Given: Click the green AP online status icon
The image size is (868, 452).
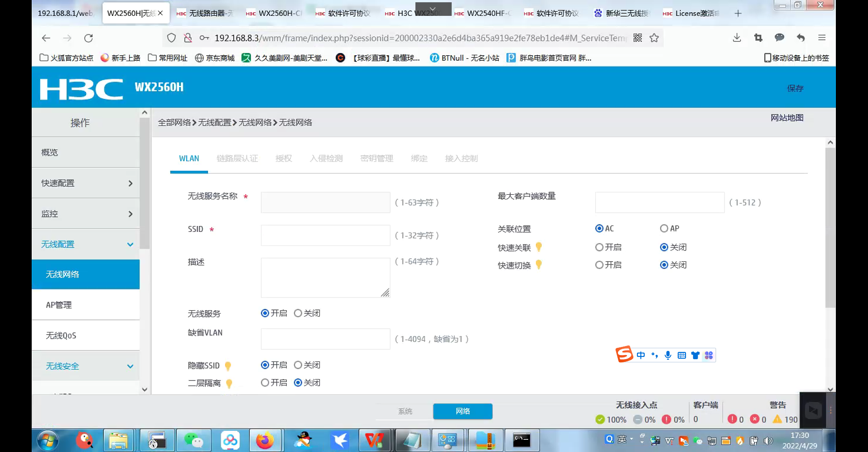Looking at the screenshot, I should [600, 419].
